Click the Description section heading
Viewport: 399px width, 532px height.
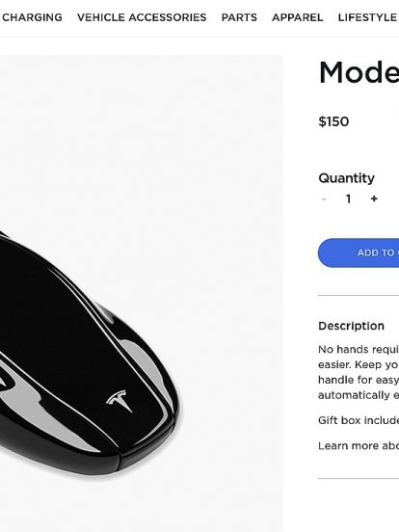pos(351,326)
